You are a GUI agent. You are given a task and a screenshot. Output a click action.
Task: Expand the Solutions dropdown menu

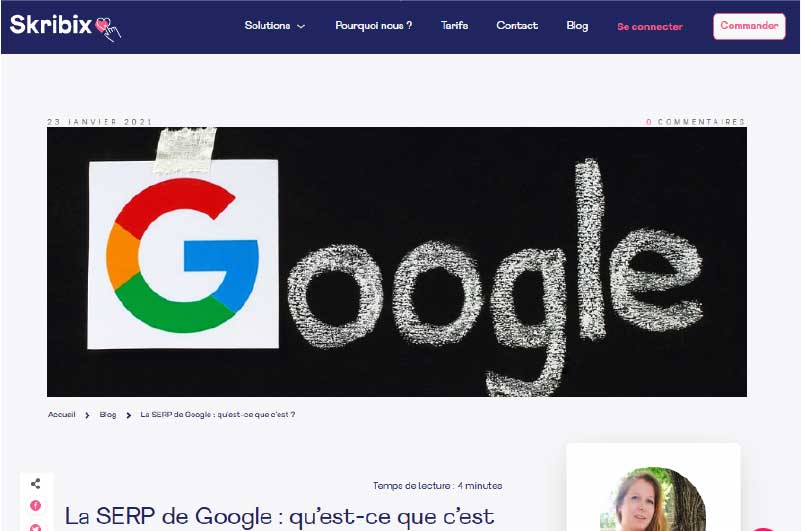pos(274,26)
